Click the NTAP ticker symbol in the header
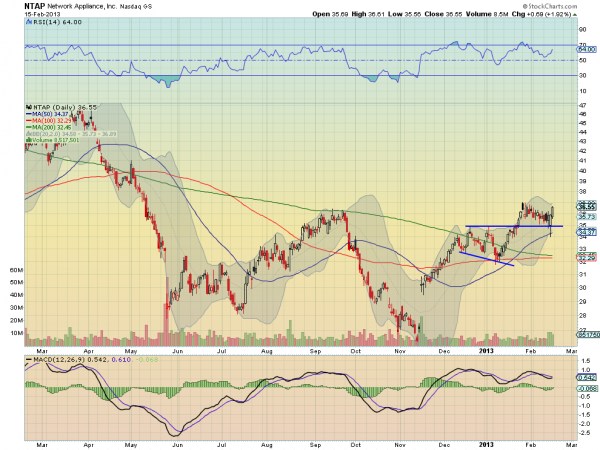This screenshot has width=600, height=450. 35,6
